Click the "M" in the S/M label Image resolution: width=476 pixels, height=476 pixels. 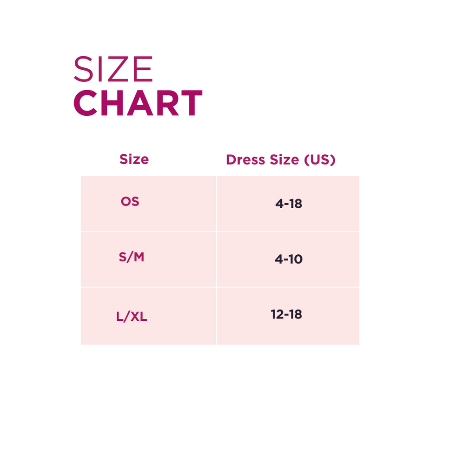[139, 257]
